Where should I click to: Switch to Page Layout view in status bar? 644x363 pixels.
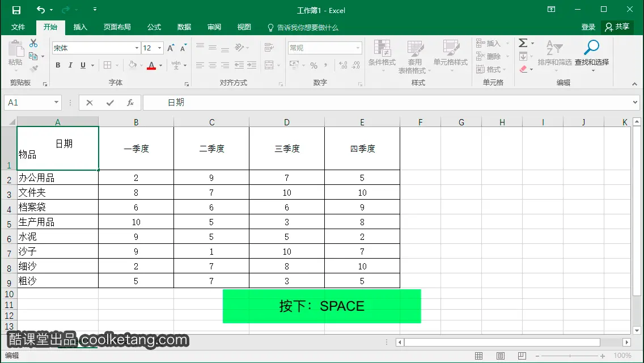pyautogui.click(x=500, y=356)
